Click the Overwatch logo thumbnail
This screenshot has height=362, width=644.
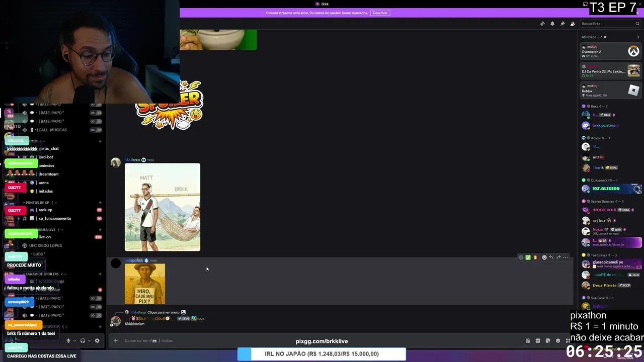633,51
